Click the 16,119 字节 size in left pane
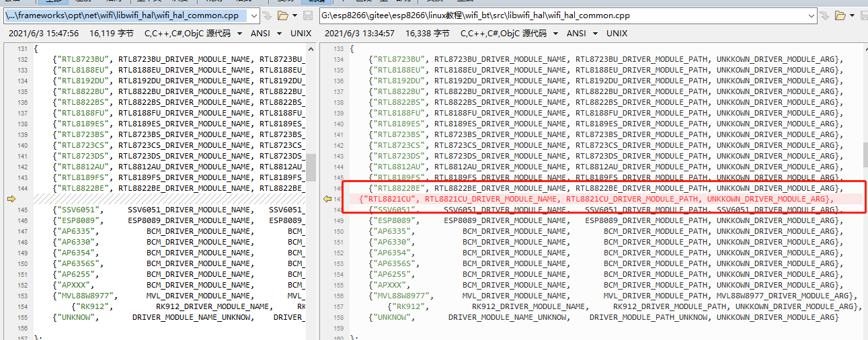Image resolution: width=868 pixels, height=340 pixels. (111, 33)
